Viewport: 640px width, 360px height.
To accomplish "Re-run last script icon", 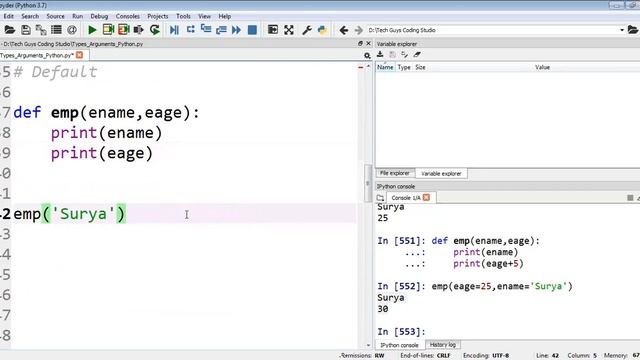I will [155, 30].
